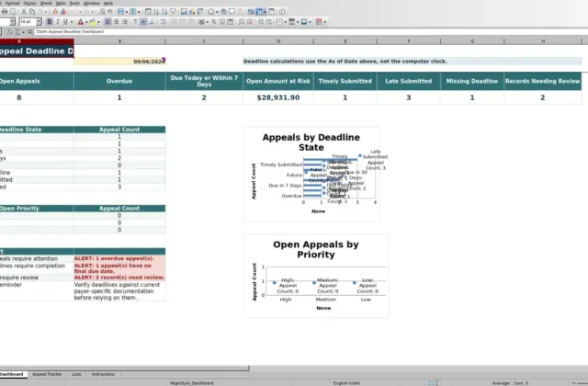Switch to Appeal Tracker sheet tab
588x386 pixels.
pyautogui.click(x=47, y=374)
